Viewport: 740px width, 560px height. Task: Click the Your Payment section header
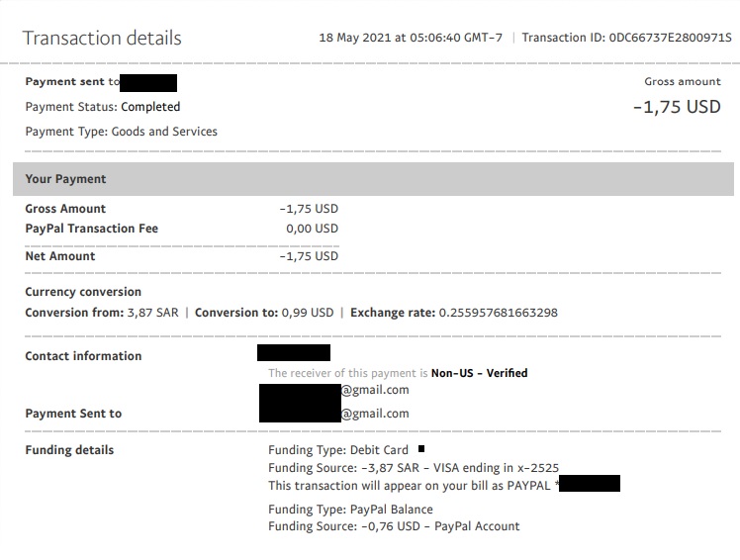(x=65, y=179)
